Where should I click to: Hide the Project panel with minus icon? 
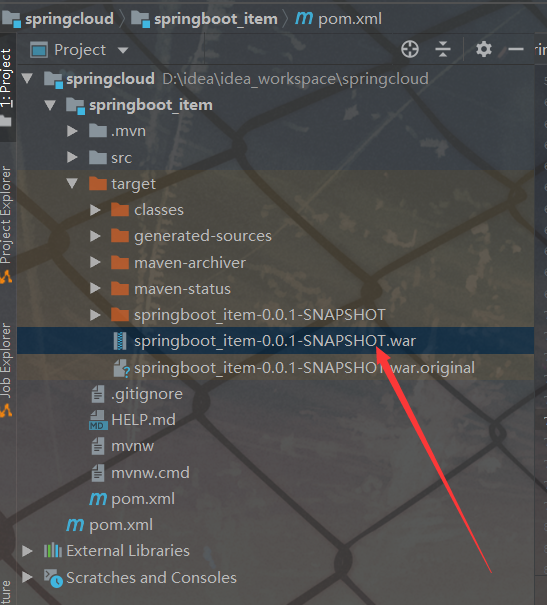coord(515,49)
